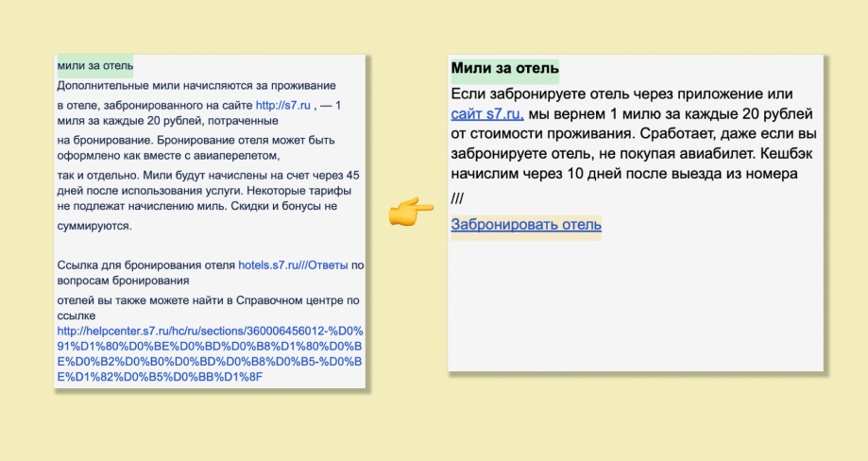Click the line 'оформлено как вместе с авиаперелетом,'
Screen dimensions: 868x461
(168, 156)
